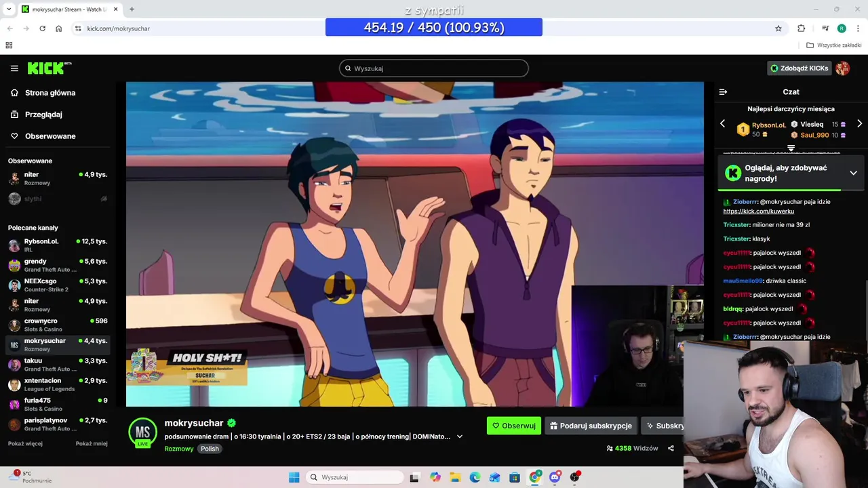This screenshot has height=488, width=868.
Task: Focus the Kick Wyszukaj search field
Action: 434,68
